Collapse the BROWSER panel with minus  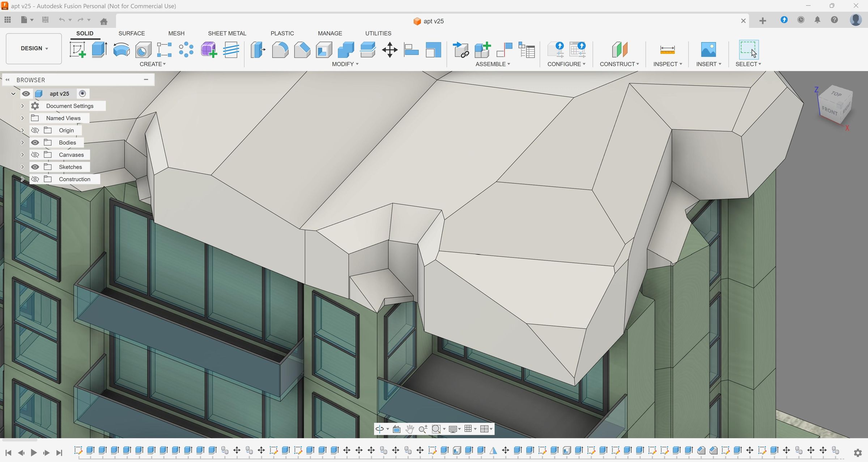(x=146, y=80)
